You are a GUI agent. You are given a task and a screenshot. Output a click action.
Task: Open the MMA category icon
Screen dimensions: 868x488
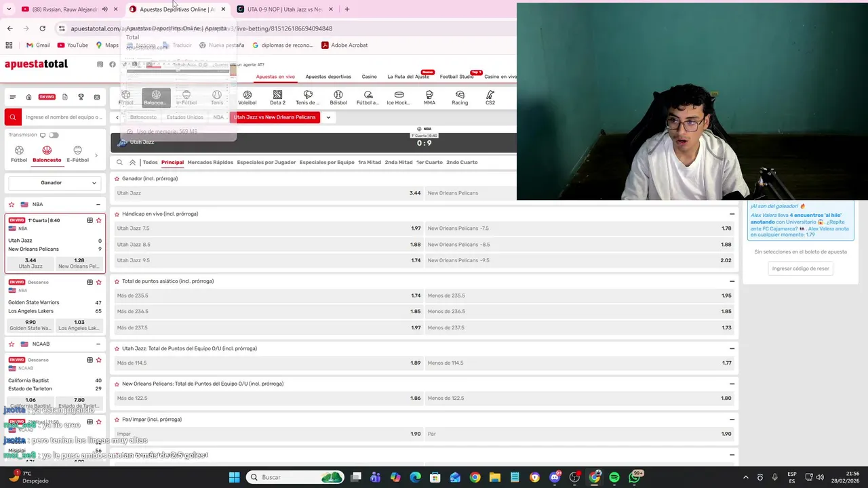429,98
